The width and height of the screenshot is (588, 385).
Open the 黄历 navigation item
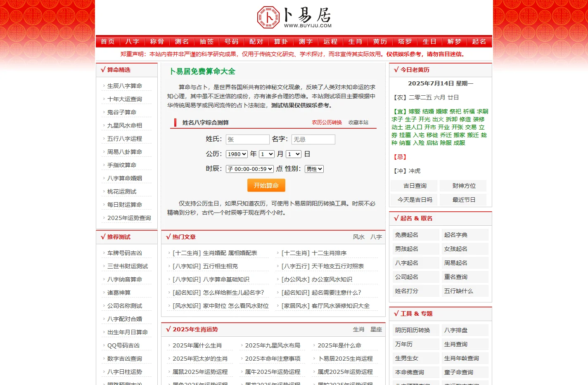pos(380,42)
